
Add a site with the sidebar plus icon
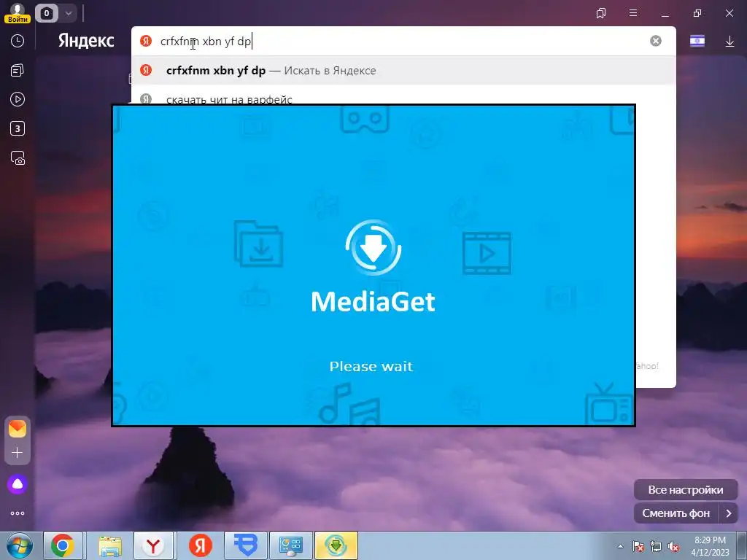pyautogui.click(x=18, y=452)
